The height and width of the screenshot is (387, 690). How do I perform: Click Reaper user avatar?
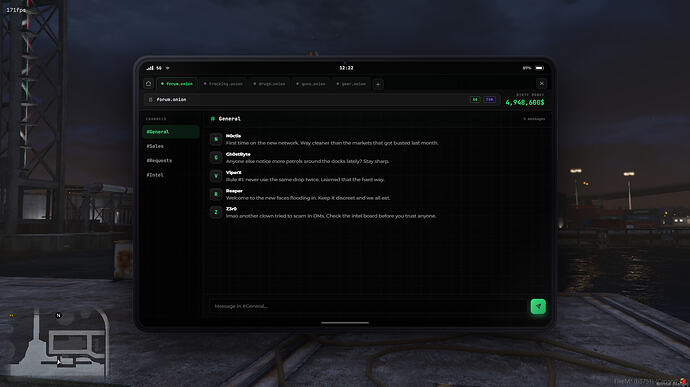[216, 194]
